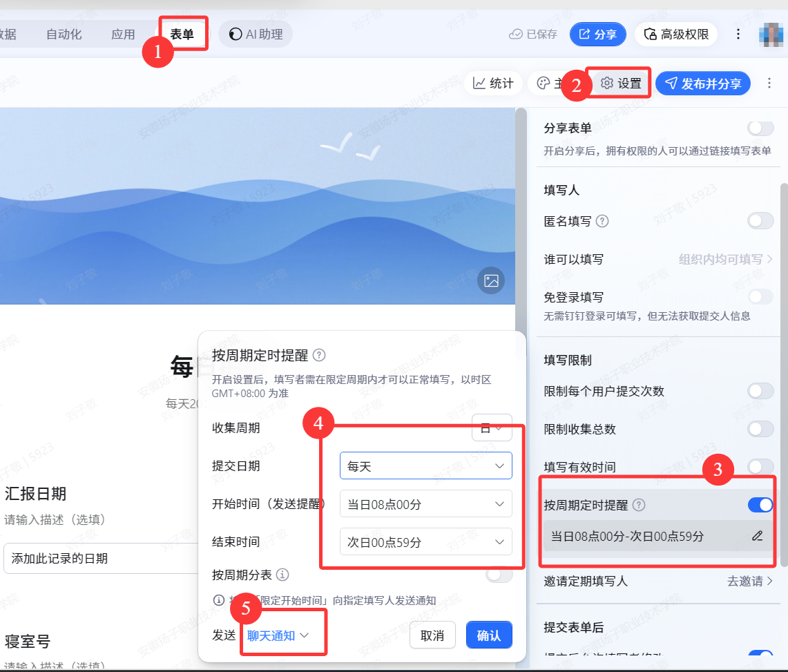Click help icon in the popup title
788x672 pixels.
pyautogui.click(x=319, y=356)
